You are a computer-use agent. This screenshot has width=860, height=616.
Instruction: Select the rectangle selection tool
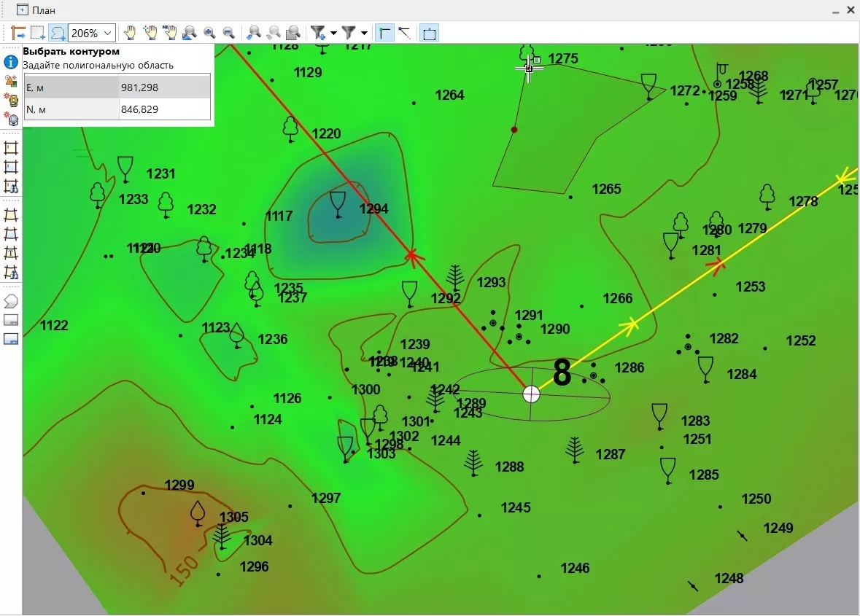[x=38, y=33]
